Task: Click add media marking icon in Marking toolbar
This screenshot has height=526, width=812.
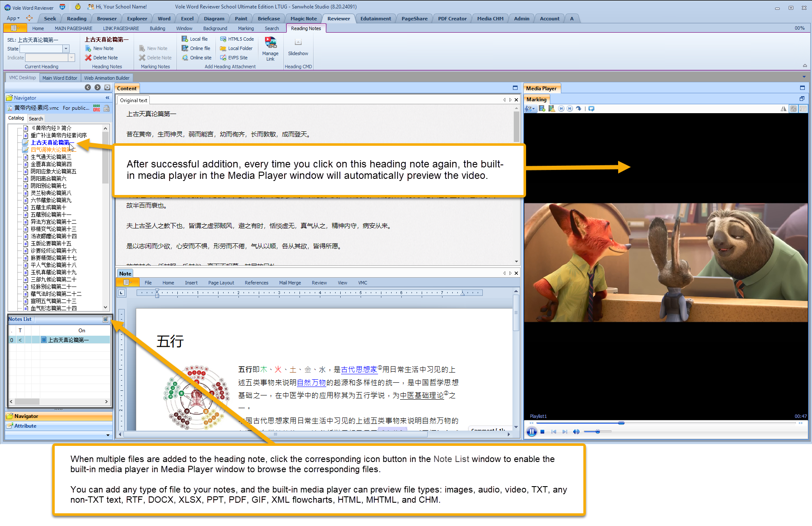Action: coord(542,109)
